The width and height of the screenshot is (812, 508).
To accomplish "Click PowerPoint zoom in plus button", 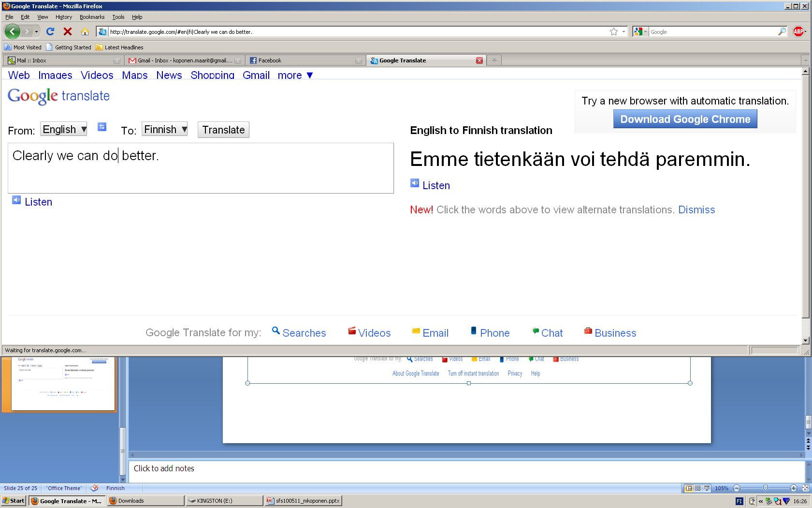I will 794,488.
